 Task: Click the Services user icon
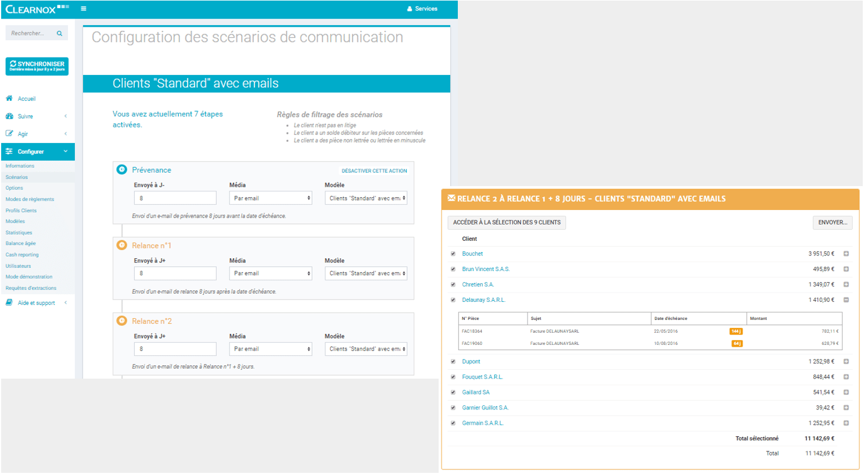(410, 9)
